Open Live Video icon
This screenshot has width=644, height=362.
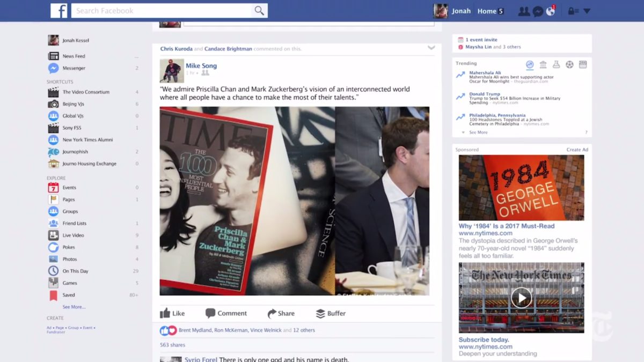pyautogui.click(x=53, y=235)
